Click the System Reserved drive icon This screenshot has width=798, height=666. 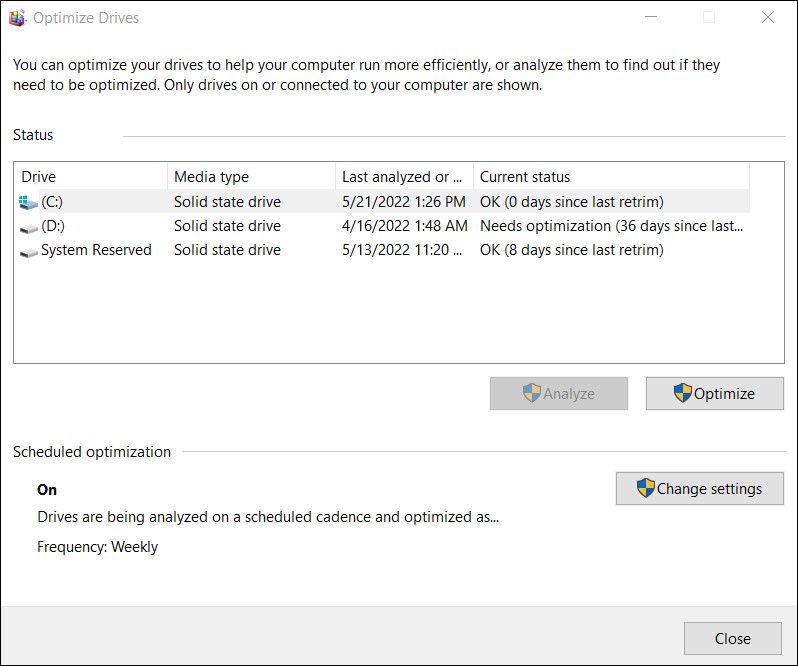[28, 251]
